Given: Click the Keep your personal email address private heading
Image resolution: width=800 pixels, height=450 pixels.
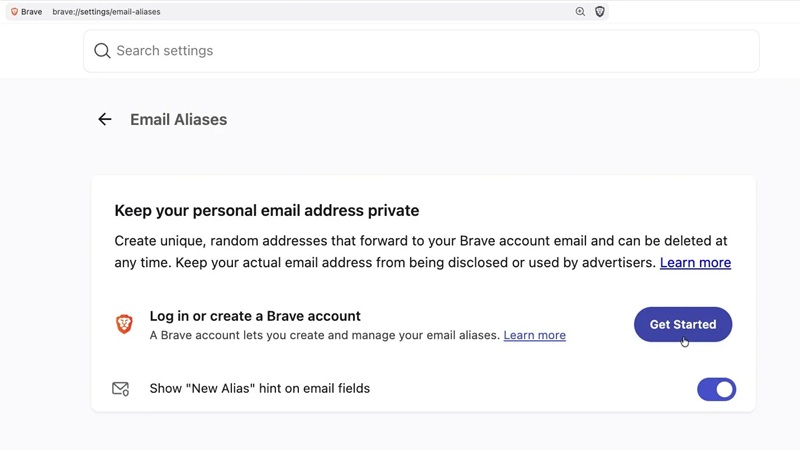Looking at the screenshot, I should (267, 210).
